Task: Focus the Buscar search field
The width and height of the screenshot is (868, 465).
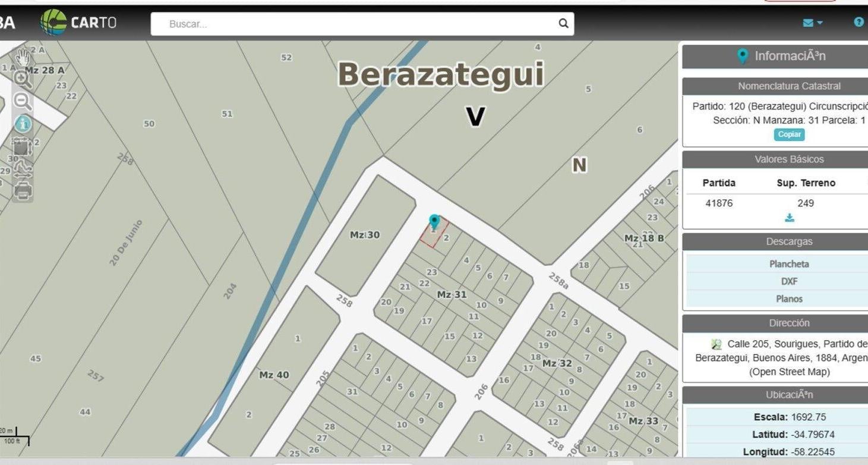Action: (362, 24)
